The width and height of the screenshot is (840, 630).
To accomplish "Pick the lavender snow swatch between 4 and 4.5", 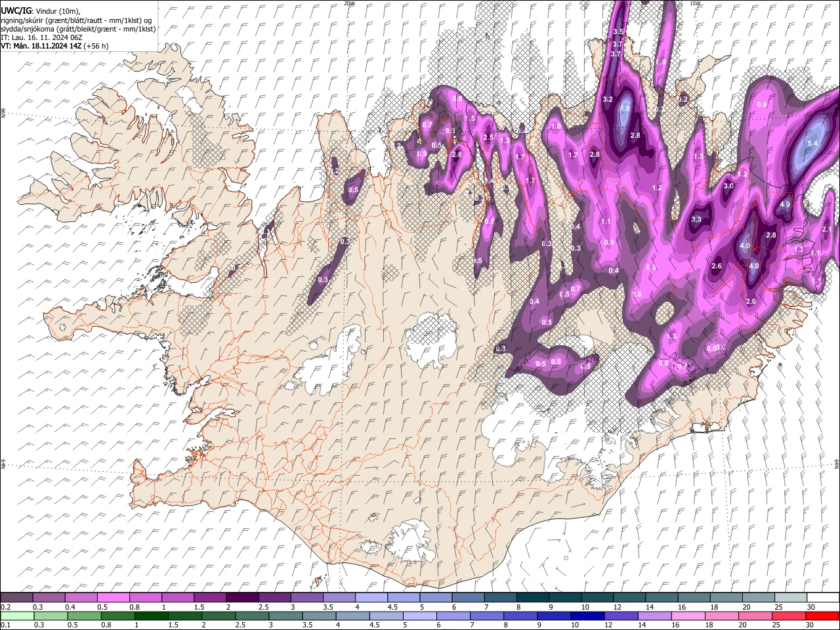I will click(371, 597).
